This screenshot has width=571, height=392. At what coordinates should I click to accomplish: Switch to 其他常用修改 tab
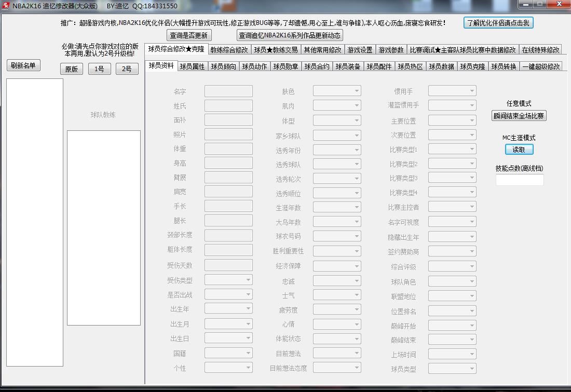tap(323, 49)
